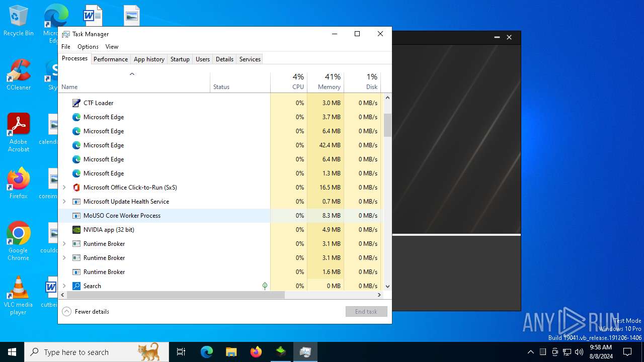
Task: Sort by Status column header
Action: 240,82
